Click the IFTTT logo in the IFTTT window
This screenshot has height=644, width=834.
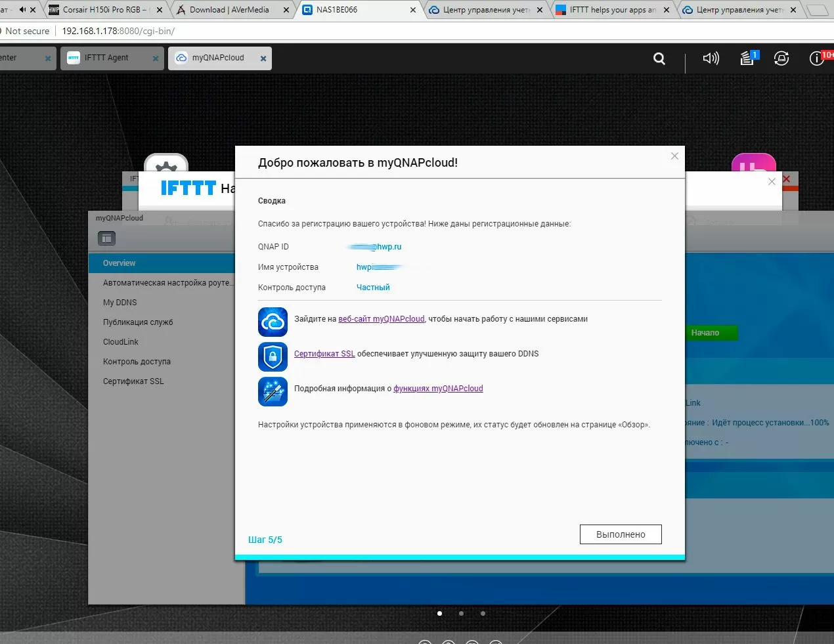click(188, 188)
